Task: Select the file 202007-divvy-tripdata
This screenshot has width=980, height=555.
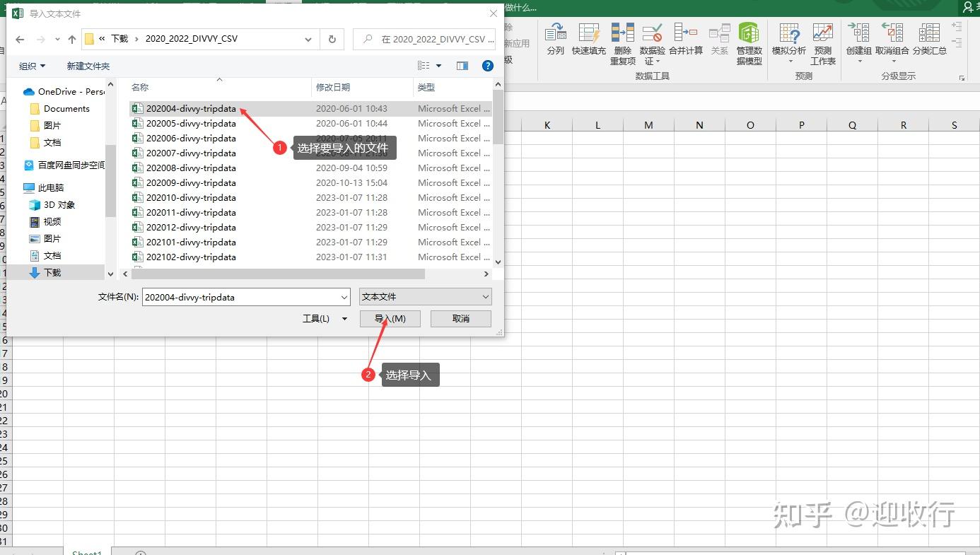Action: click(191, 153)
